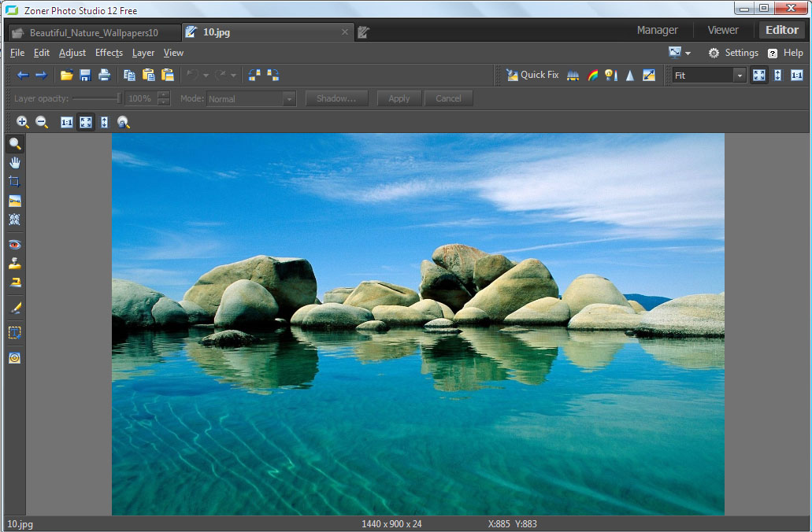Rotate the image left

click(x=254, y=75)
